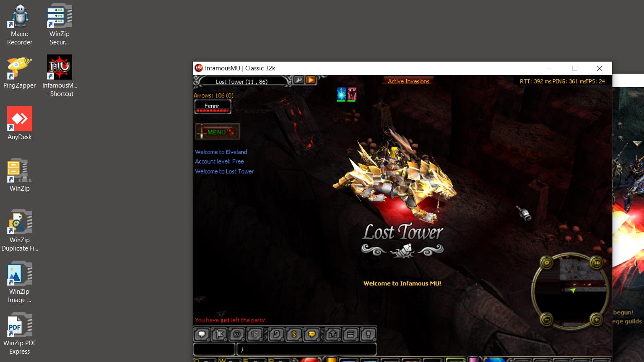Open the WinZip Image Manager shortcut

20,282
